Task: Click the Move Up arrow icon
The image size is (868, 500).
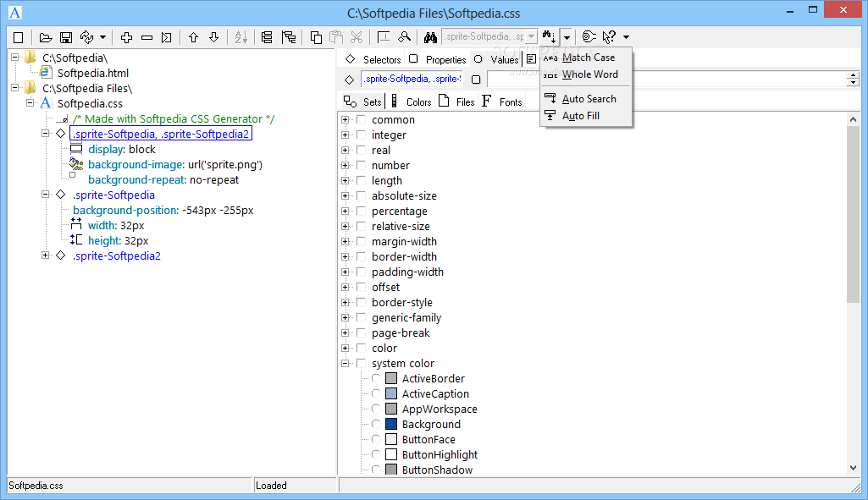Action: point(193,37)
